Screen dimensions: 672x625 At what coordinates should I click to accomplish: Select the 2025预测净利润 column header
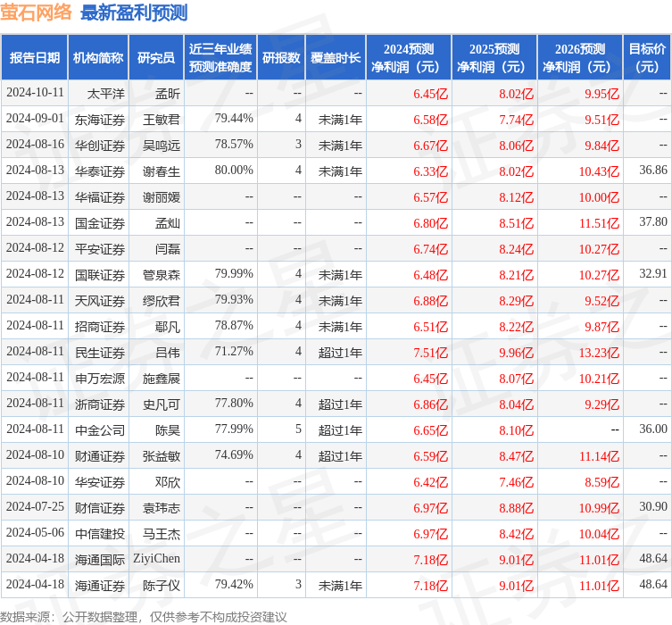point(494,57)
